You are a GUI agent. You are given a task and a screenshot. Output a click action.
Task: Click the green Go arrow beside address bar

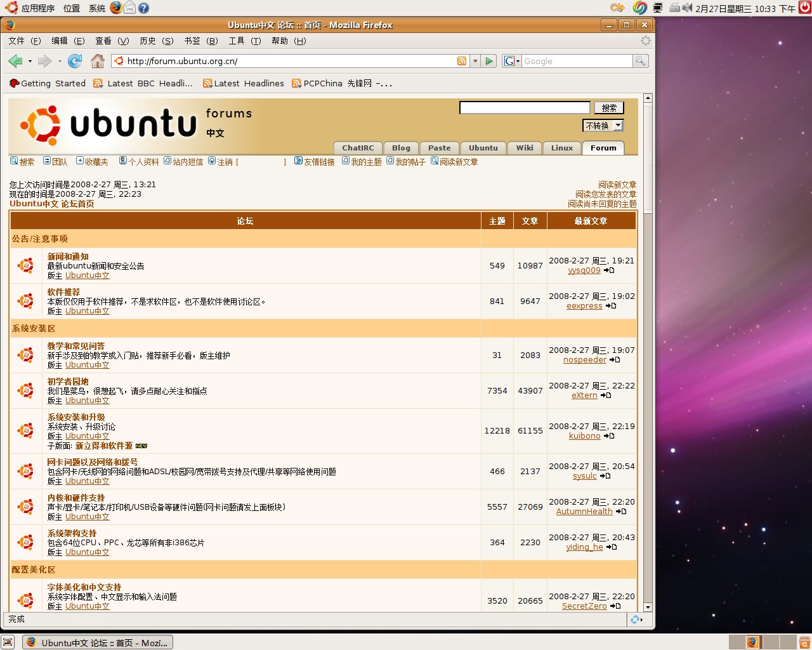(489, 61)
